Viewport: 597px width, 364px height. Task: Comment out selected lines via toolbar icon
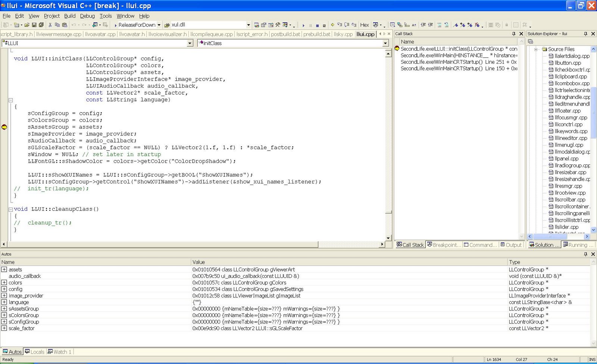(439, 25)
